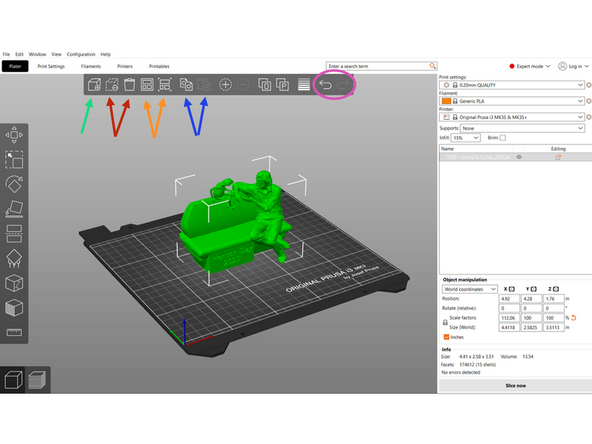Screen dimensions: 592x444
Task: Open the object's Editing column icon
Action: pos(558,157)
